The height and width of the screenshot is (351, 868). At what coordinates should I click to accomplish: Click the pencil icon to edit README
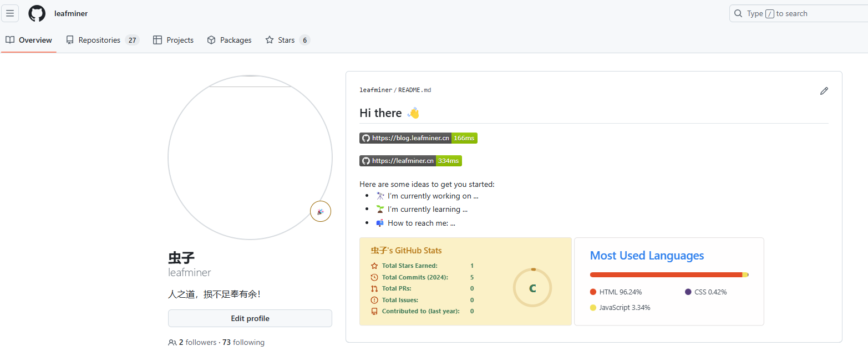(824, 91)
